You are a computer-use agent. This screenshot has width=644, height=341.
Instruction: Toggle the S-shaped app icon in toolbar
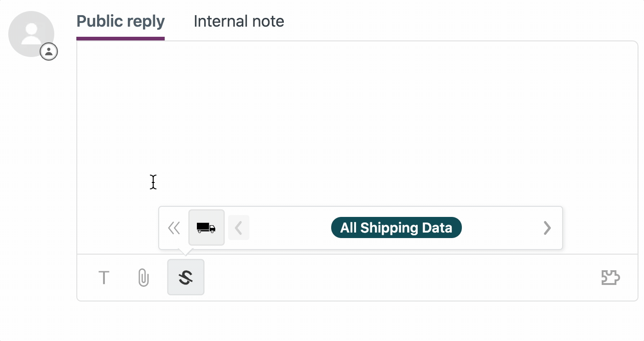pyautogui.click(x=186, y=277)
